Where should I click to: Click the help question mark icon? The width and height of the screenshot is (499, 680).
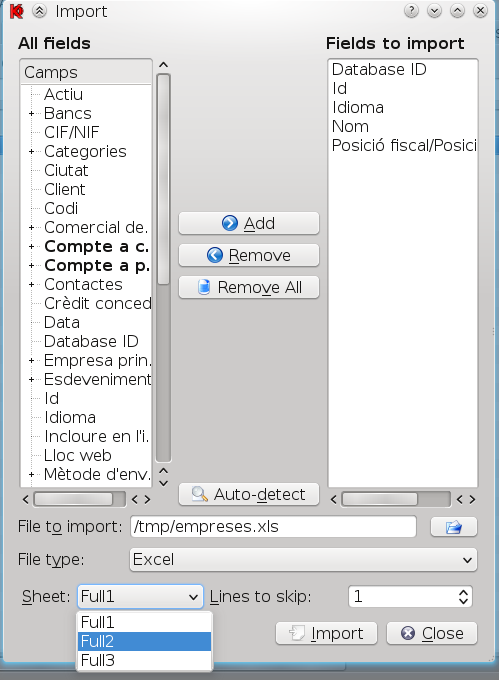(x=411, y=10)
